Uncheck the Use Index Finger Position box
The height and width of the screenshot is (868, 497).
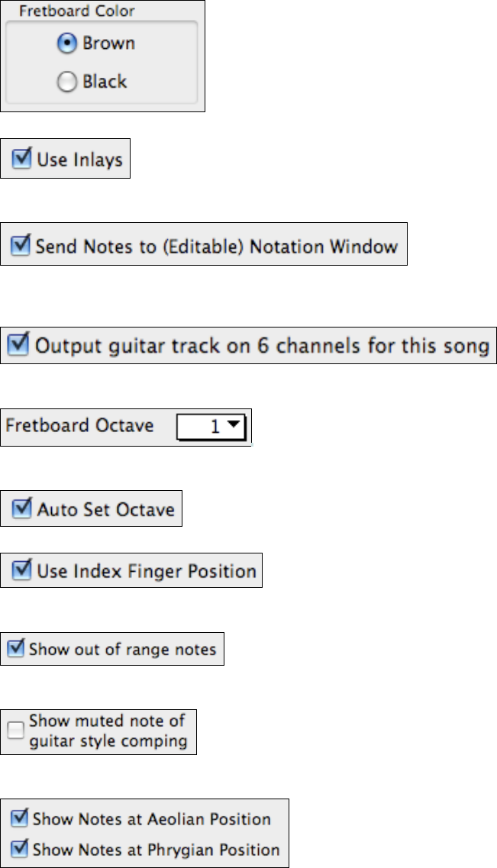pos(23,571)
